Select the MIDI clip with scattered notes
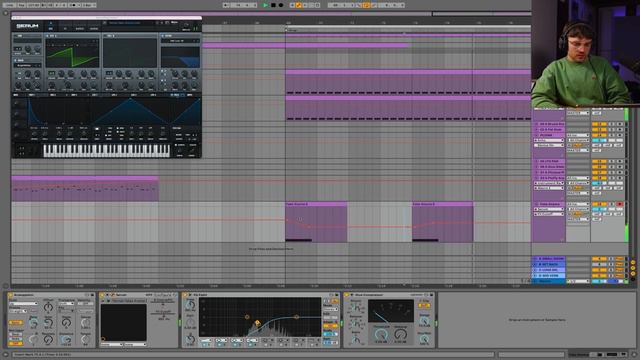 point(85,189)
